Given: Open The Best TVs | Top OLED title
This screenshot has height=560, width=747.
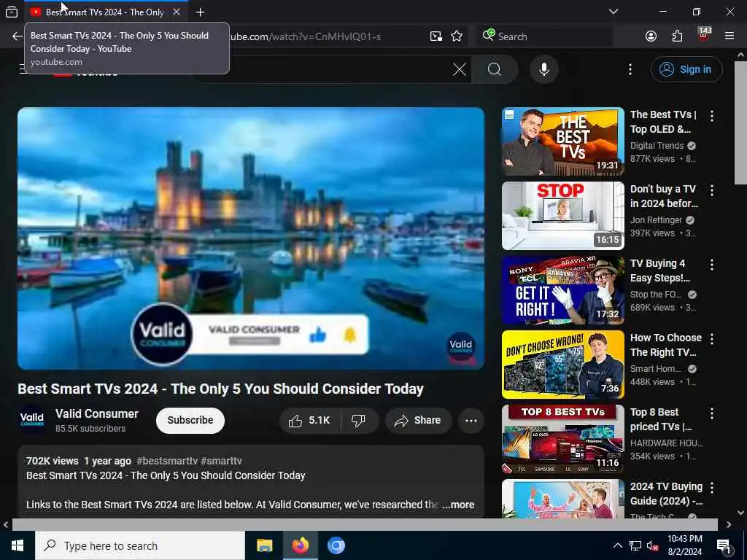Looking at the screenshot, I should 663,122.
